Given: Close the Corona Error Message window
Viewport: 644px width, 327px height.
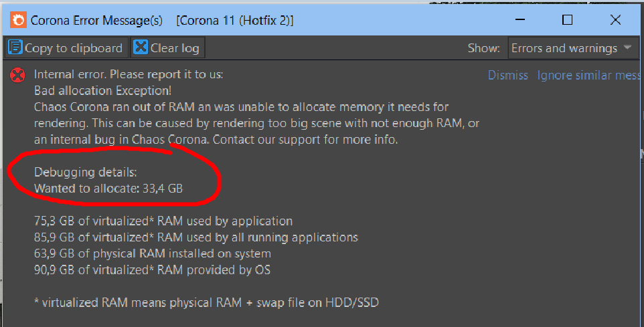Looking at the screenshot, I should 616,20.
